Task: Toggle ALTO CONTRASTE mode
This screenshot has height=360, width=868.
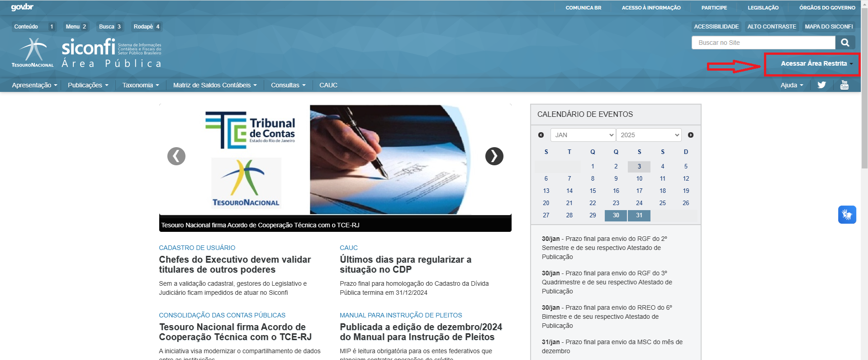Action: [x=772, y=27]
